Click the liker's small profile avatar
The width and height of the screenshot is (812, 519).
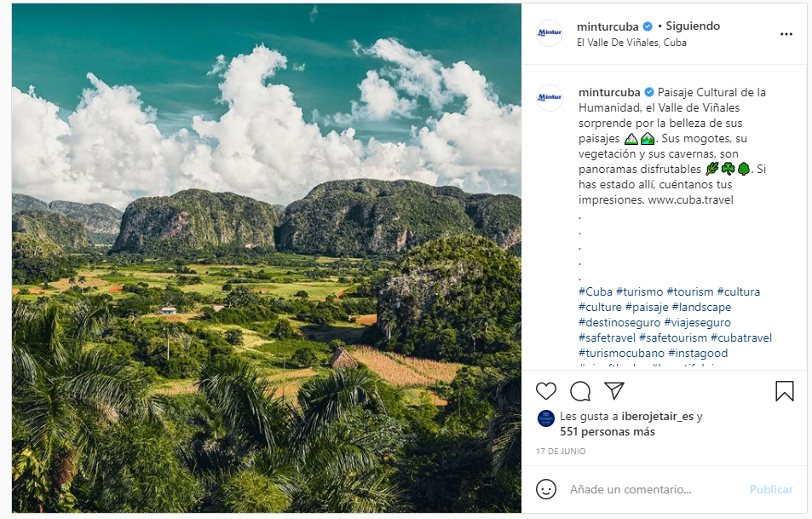pyautogui.click(x=546, y=418)
